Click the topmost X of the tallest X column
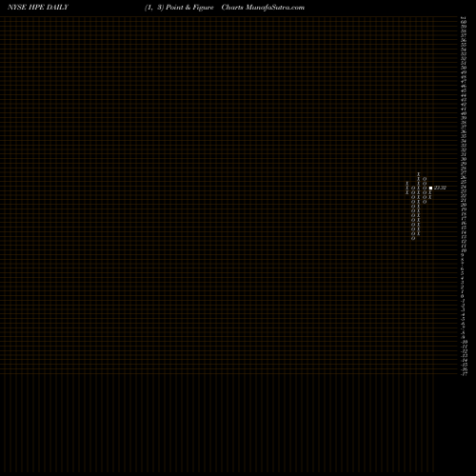This screenshot has width=476, height=476. (419, 174)
